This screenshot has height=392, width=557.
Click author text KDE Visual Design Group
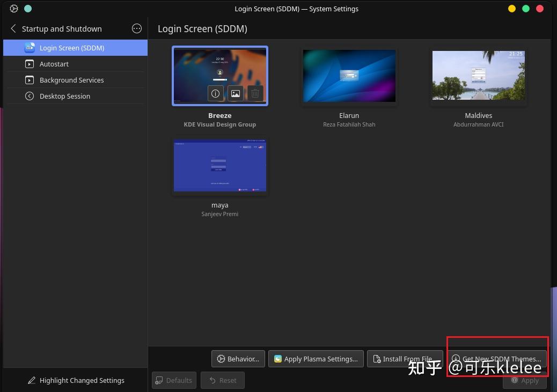point(220,124)
